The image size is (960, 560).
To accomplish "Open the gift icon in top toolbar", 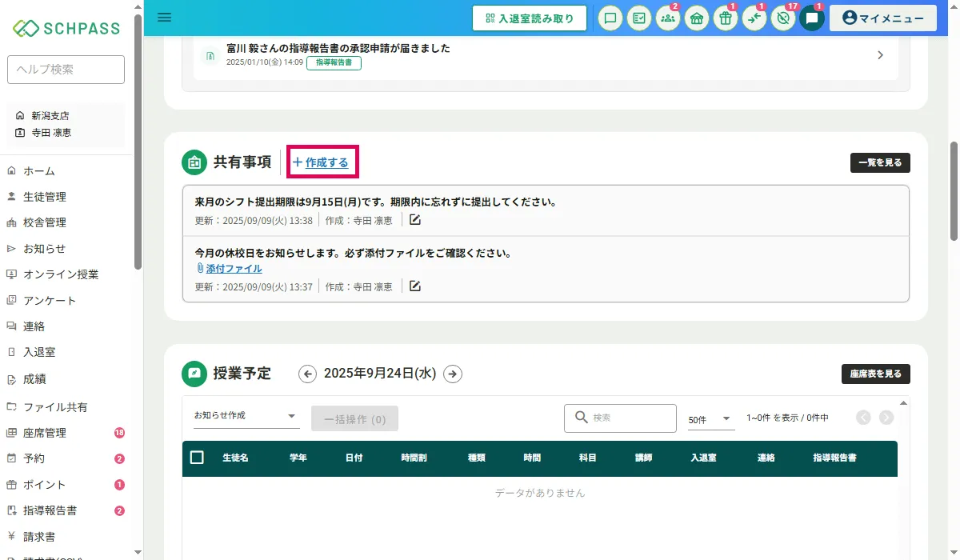I will (726, 18).
